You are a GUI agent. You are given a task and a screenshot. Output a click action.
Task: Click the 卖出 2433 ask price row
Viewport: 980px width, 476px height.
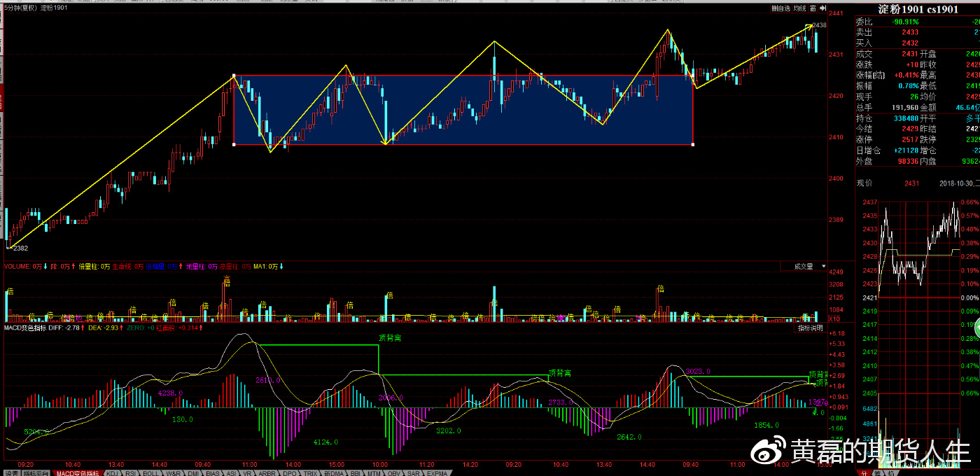point(917,32)
